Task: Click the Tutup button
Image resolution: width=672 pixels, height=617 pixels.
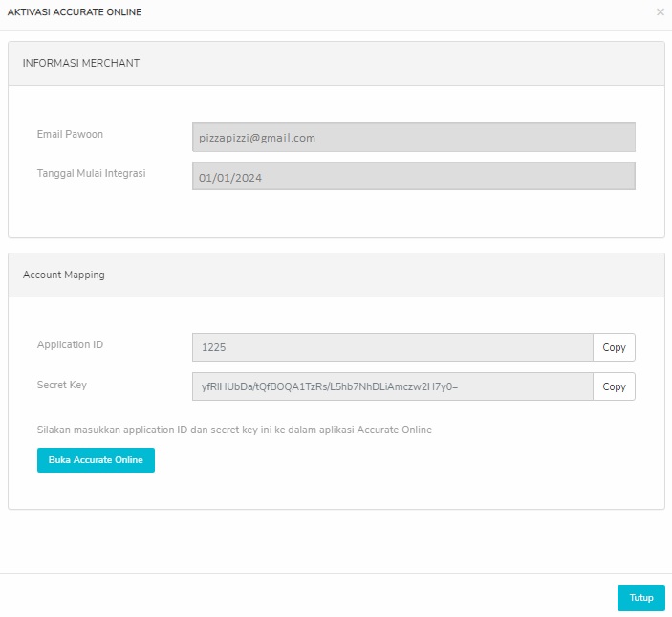Action: 641,598
